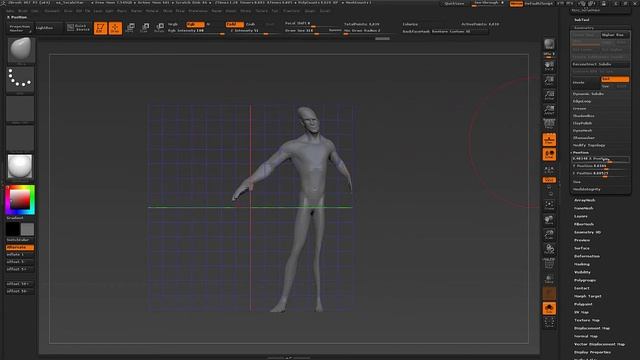Toggle Edit mode button
640x360 pixels.
(x=100, y=28)
